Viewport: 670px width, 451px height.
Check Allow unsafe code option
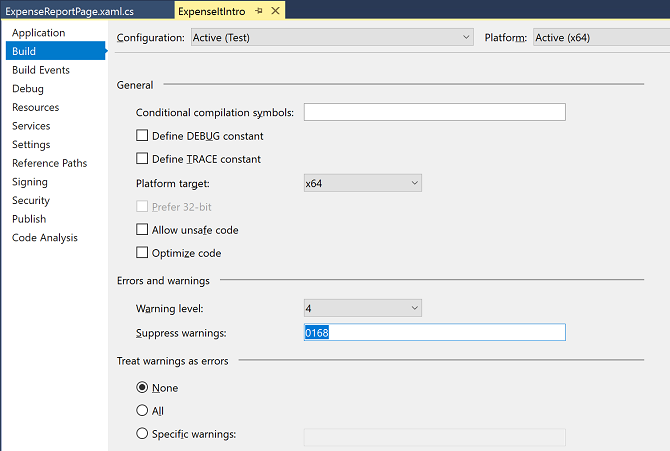tap(142, 230)
